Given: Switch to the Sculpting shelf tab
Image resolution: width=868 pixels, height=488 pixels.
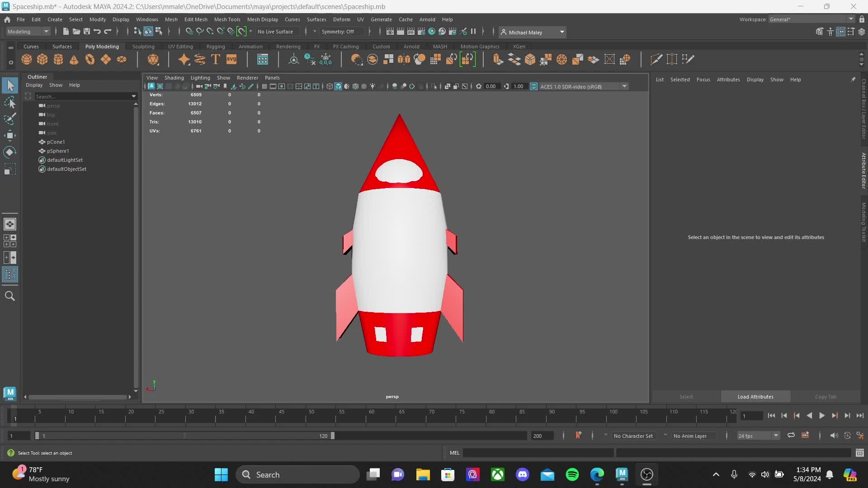Looking at the screenshot, I should click(143, 47).
